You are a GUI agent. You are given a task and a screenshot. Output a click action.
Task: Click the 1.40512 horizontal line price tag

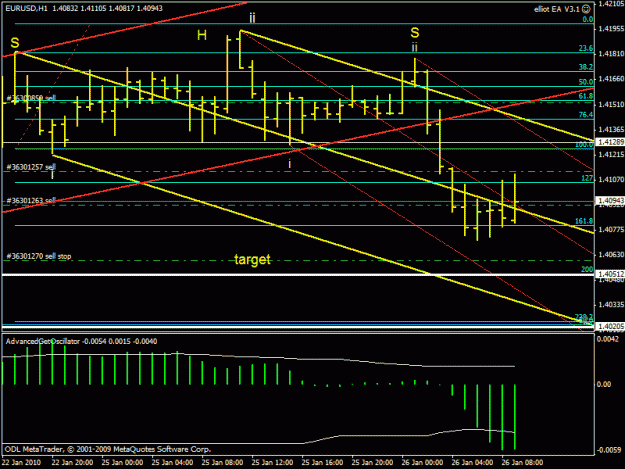[610, 274]
